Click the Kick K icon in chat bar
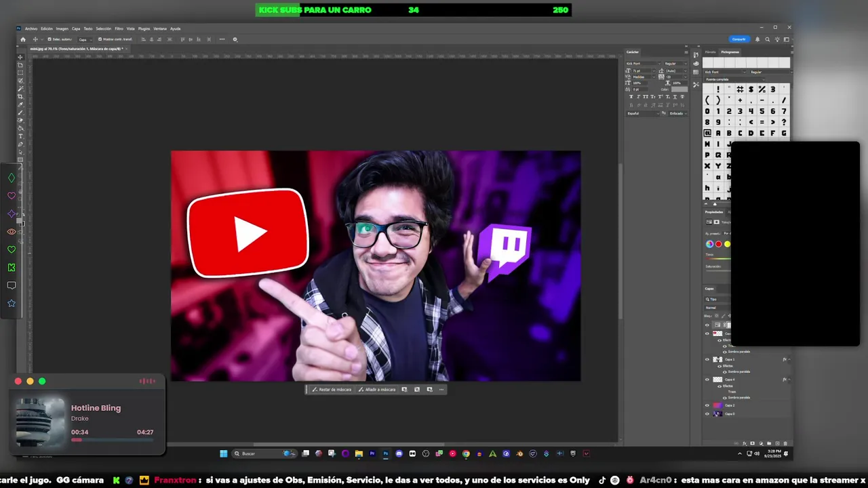Screen dimensions: 868x488 click(116, 480)
